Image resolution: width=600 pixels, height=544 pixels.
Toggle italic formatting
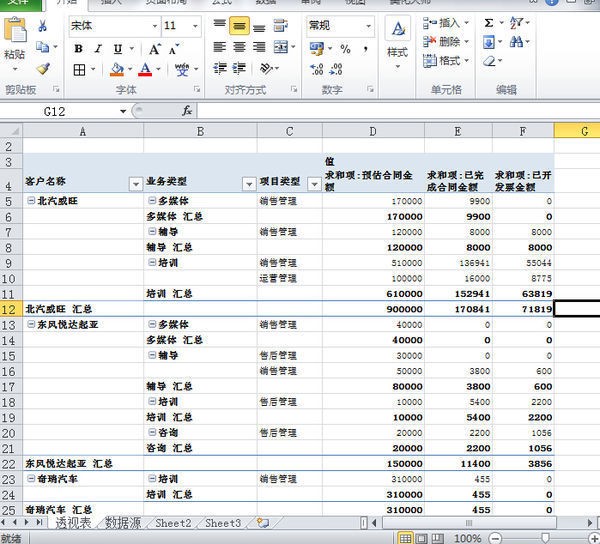(x=98, y=48)
